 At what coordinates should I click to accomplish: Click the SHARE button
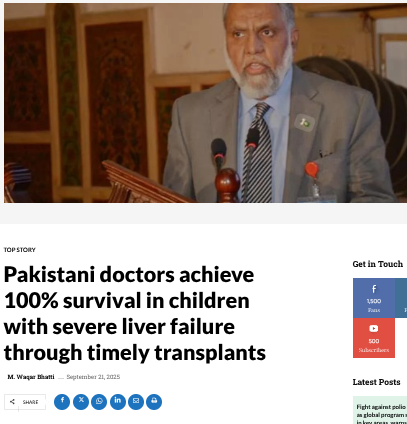coord(25,402)
